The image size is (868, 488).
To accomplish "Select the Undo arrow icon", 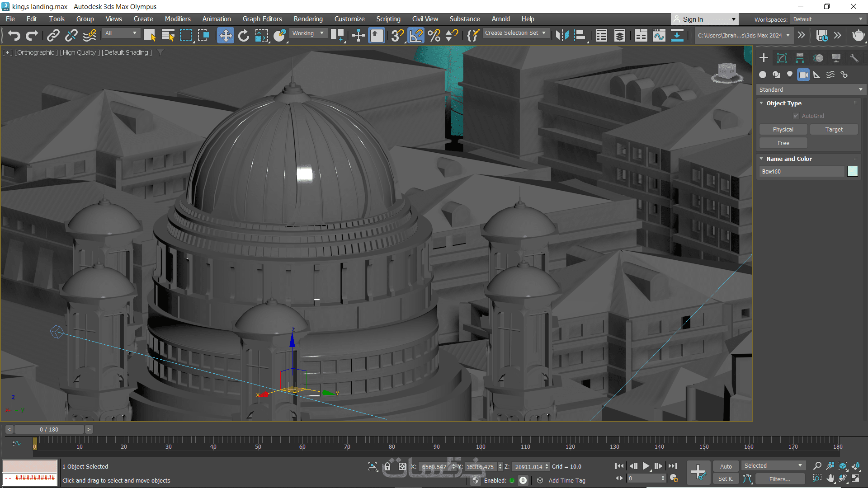I will click(x=14, y=35).
